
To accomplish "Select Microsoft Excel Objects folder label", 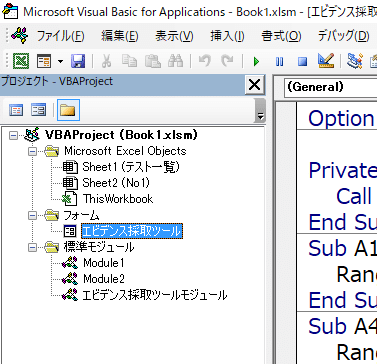I will (x=125, y=151).
